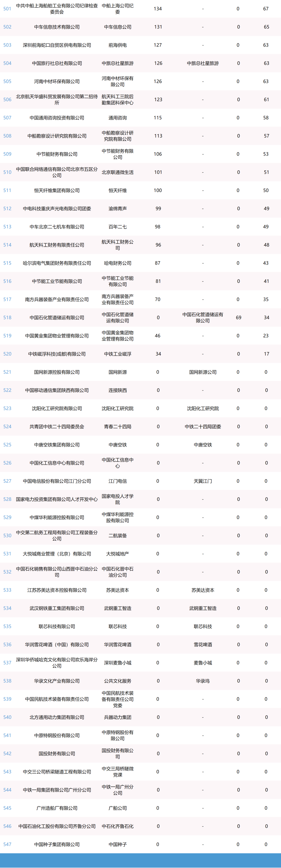Select 河南中材环保有限公司 full company name in row 505
Screen dimensions: 281x868
(x=57, y=81)
